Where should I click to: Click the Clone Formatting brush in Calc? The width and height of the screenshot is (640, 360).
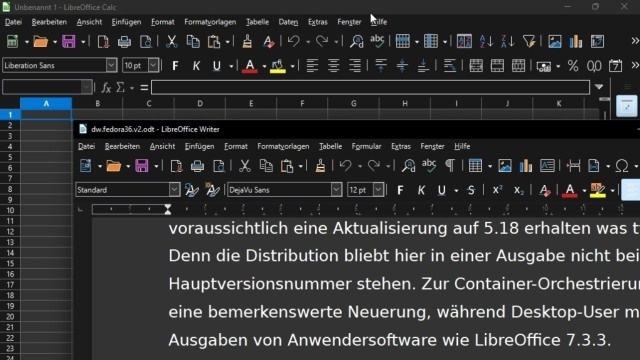(247, 41)
